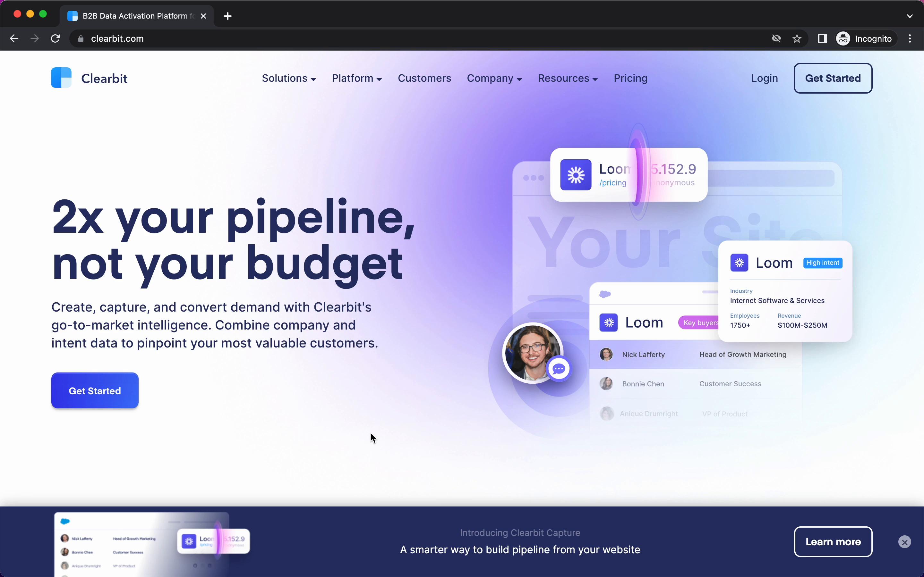Click the chat bubble icon on avatar
Viewport: 924px width, 577px height.
[558, 369]
